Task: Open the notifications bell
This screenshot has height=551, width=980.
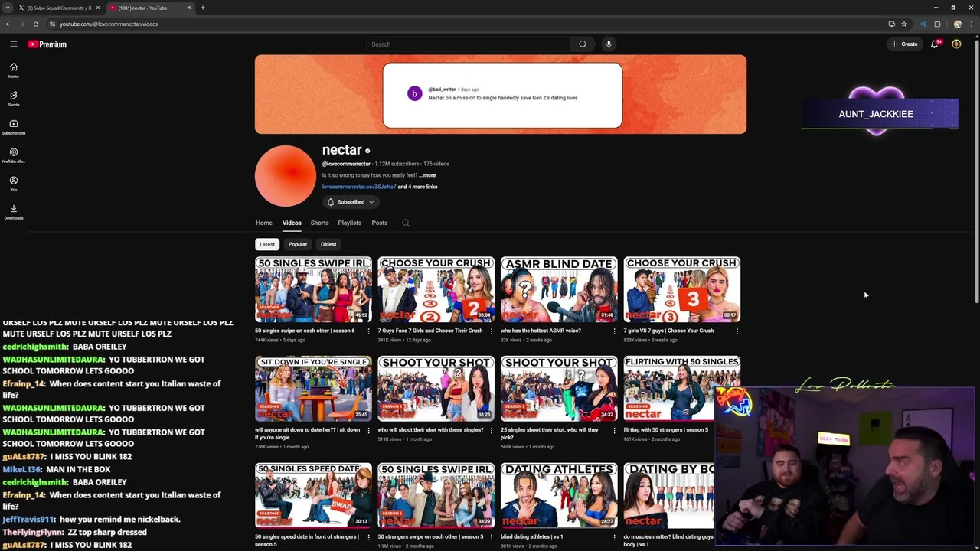Action: point(934,44)
